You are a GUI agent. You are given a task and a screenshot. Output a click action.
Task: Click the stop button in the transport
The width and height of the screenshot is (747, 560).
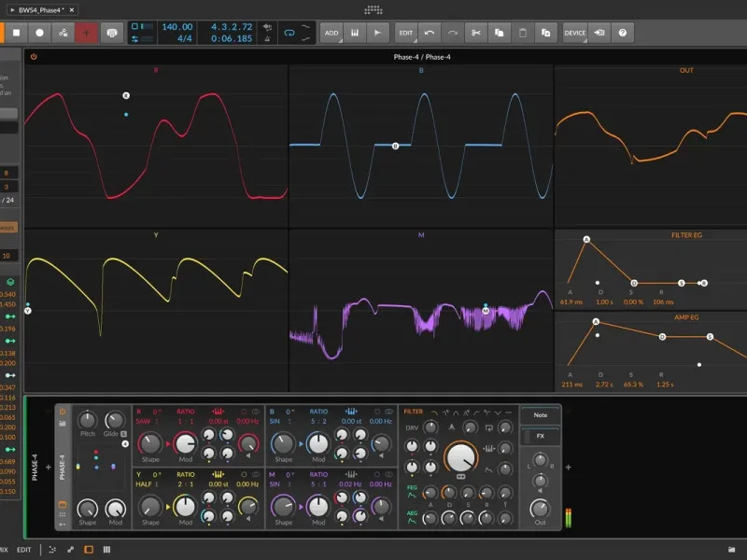click(16, 33)
